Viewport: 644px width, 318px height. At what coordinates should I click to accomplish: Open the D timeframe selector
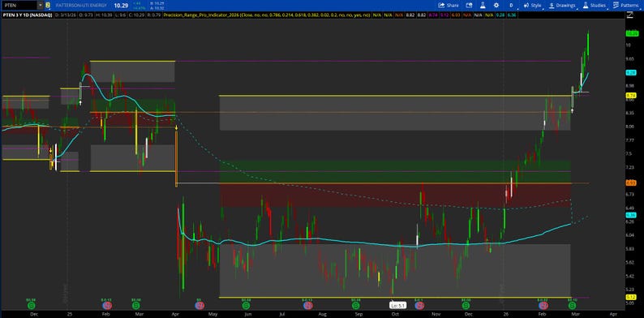tap(511, 6)
